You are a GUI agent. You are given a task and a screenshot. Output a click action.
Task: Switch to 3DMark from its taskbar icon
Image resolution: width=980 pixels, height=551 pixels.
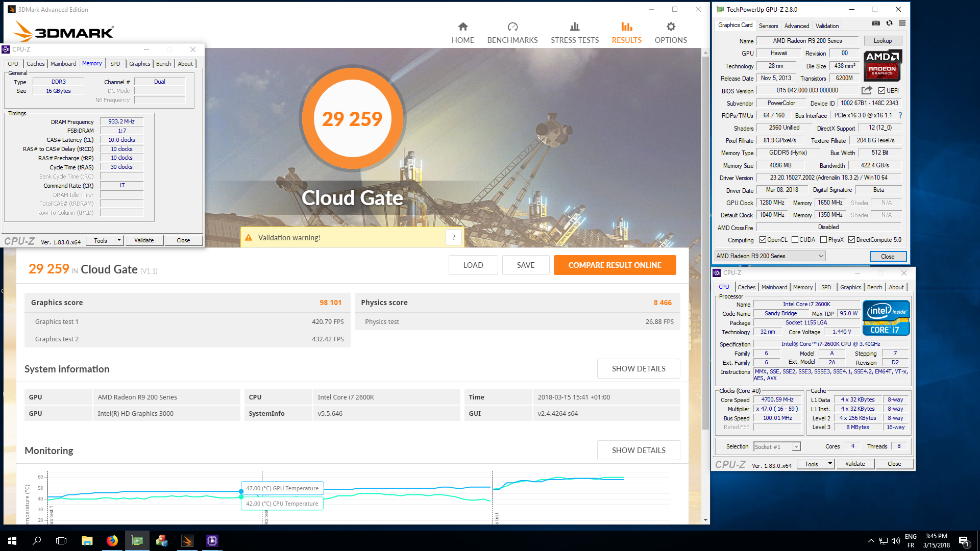(x=187, y=540)
